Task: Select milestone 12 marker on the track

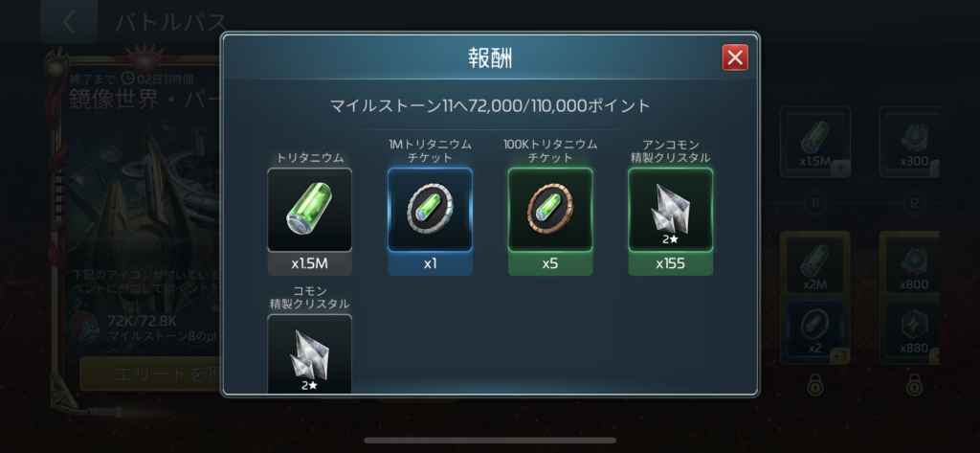Action: 914,204
